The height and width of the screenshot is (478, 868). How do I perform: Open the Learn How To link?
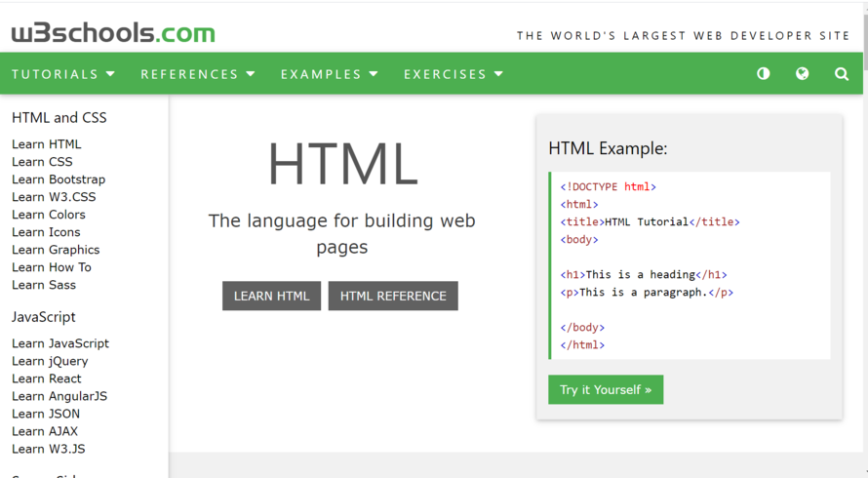[x=52, y=267]
